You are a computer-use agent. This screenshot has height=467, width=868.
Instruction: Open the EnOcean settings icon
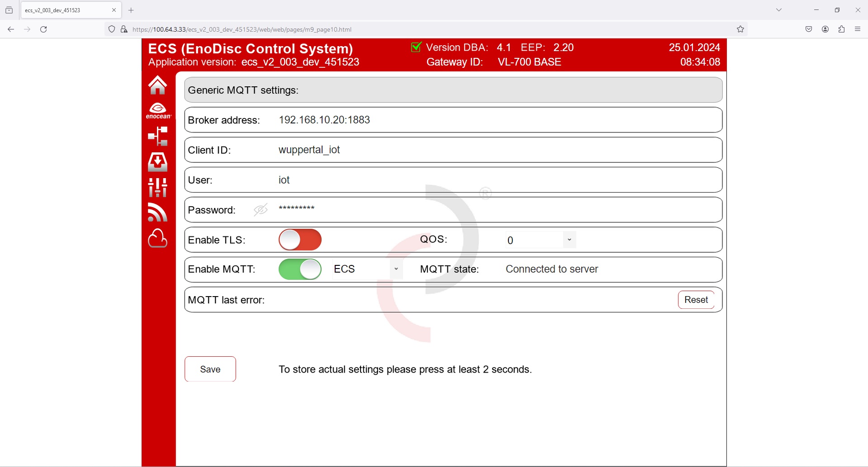[x=158, y=111]
